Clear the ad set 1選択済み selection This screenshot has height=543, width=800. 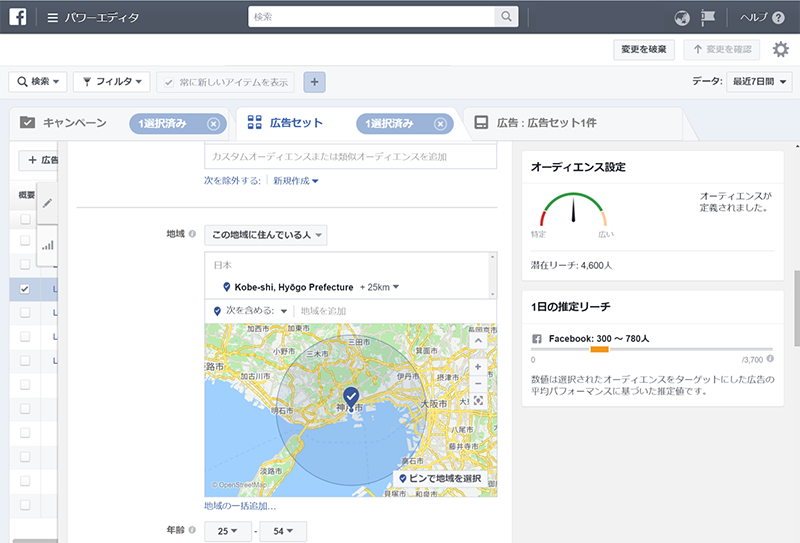point(440,124)
